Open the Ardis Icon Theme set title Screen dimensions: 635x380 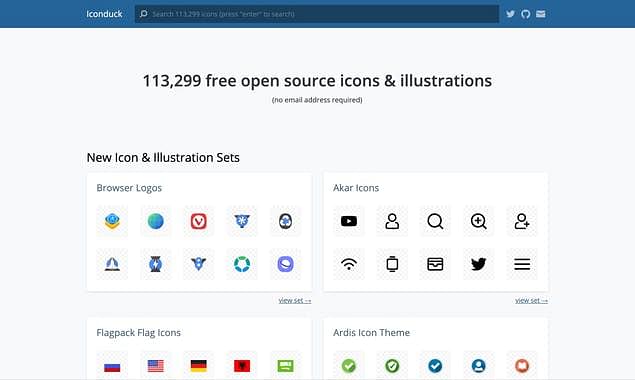(371, 333)
